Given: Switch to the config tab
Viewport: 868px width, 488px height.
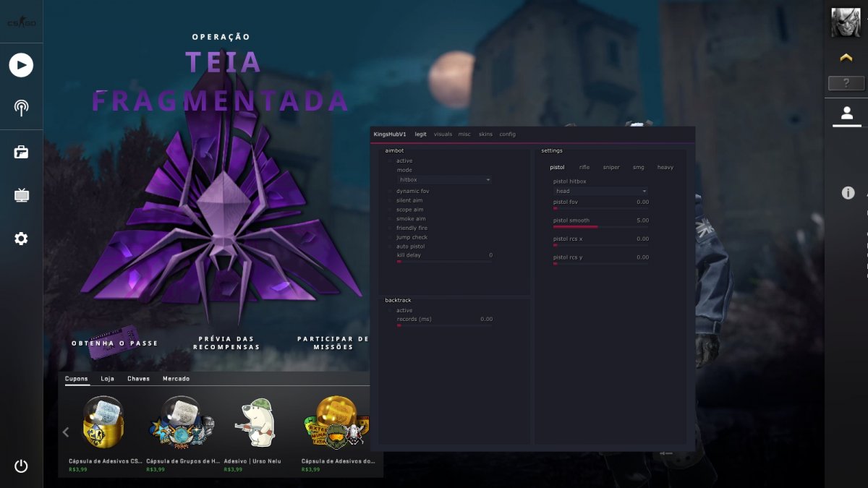Looking at the screenshot, I should [x=508, y=134].
